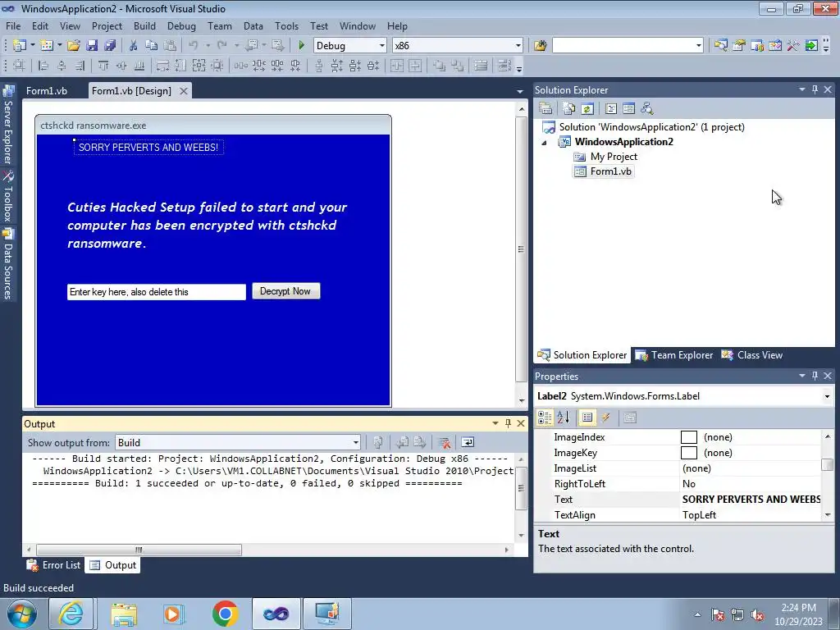Viewport: 840px width, 630px height.
Task: Click View Code icon in Solution Explorer
Action: coord(610,109)
